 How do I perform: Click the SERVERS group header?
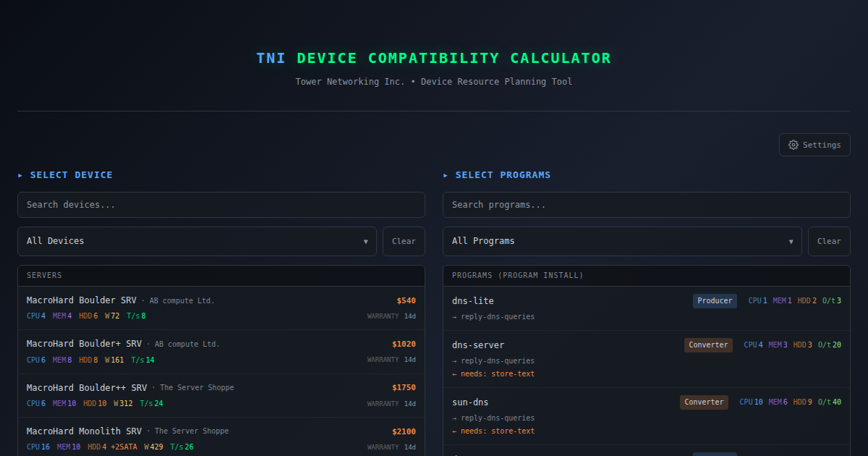221,276
